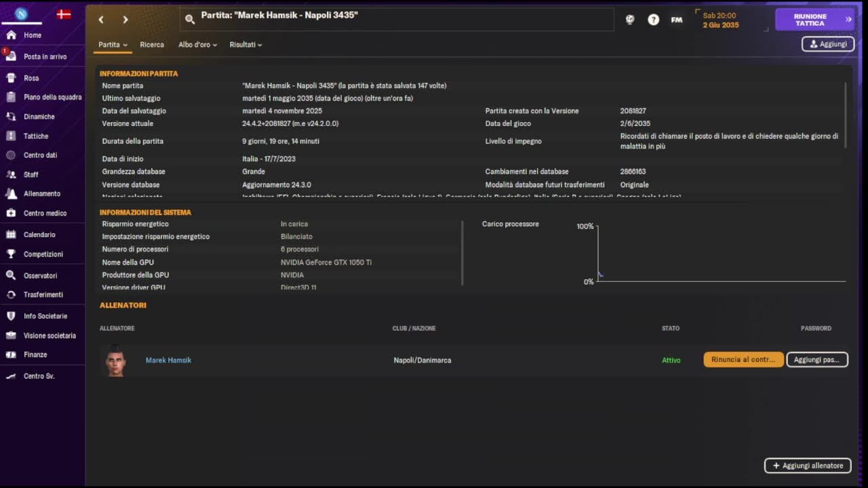Go forward with the right arrow
Image resolution: width=868 pixels, height=488 pixels.
tap(125, 20)
